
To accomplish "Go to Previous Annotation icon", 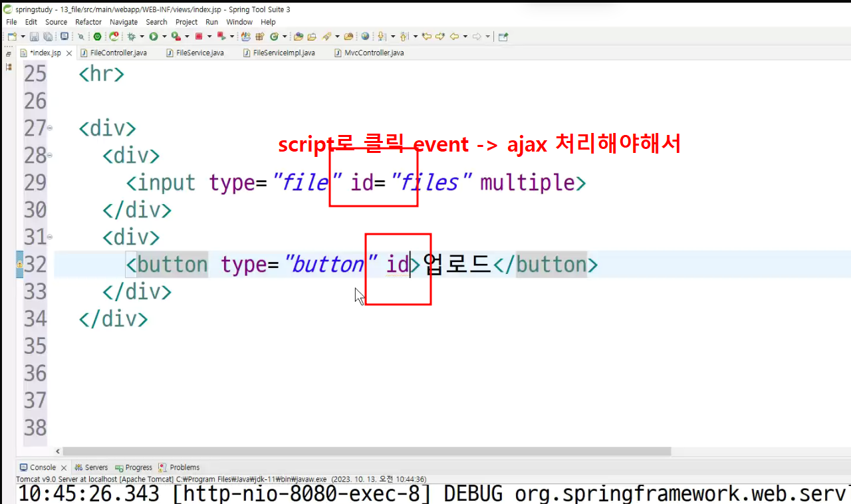I will click(x=404, y=37).
